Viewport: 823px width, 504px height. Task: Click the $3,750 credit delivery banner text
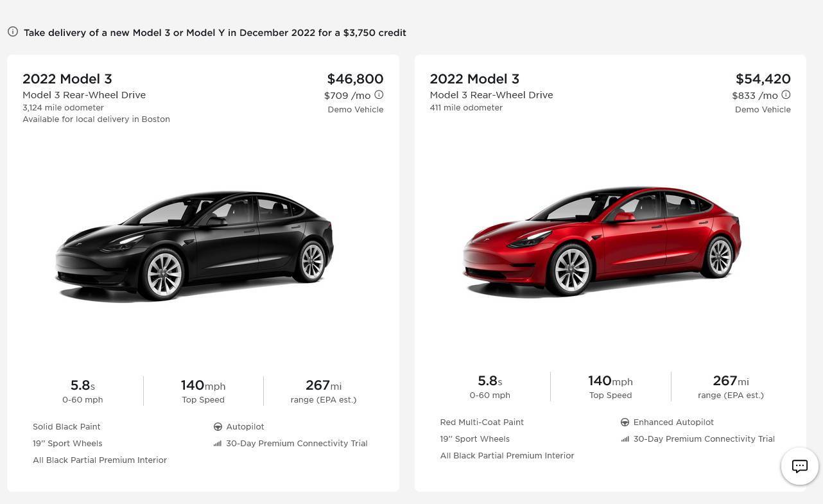pyautogui.click(x=214, y=33)
